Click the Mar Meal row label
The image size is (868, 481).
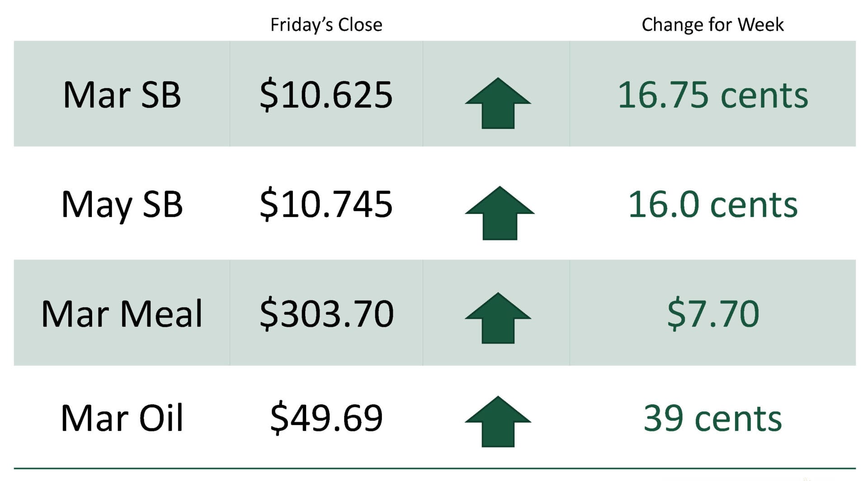(122, 314)
